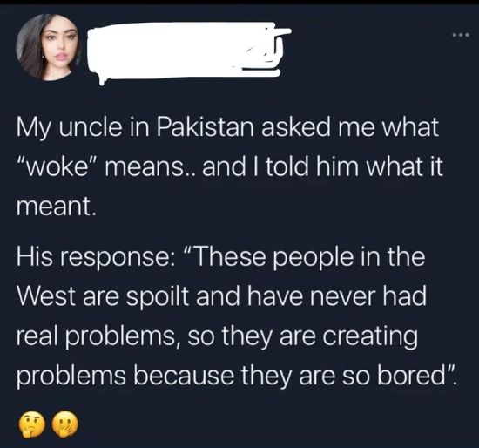The height and width of the screenshot is (448, 479).
Task: Click the hand-over-mouth emoji
Action: click(x=65, y=424)
